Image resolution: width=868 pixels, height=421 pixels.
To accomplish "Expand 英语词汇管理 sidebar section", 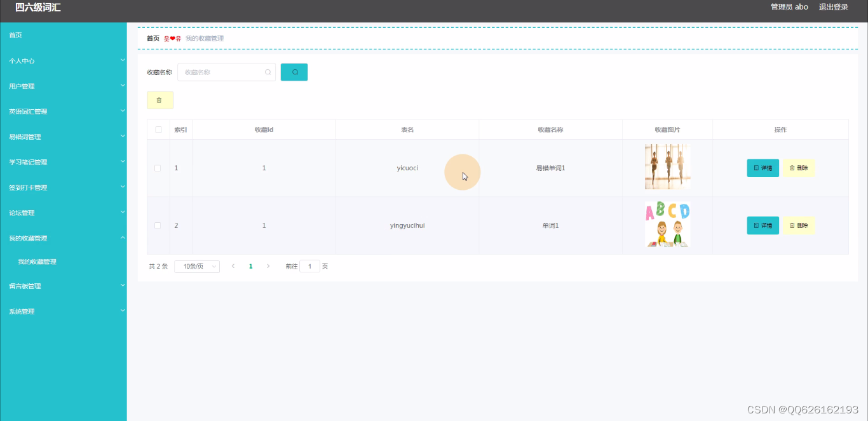I will click(64, 112).
